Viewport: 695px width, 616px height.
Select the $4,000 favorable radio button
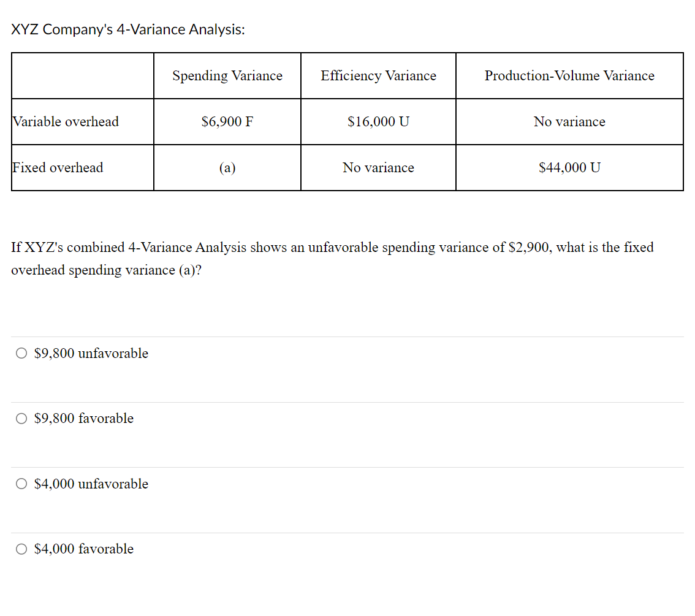[21, 549]
